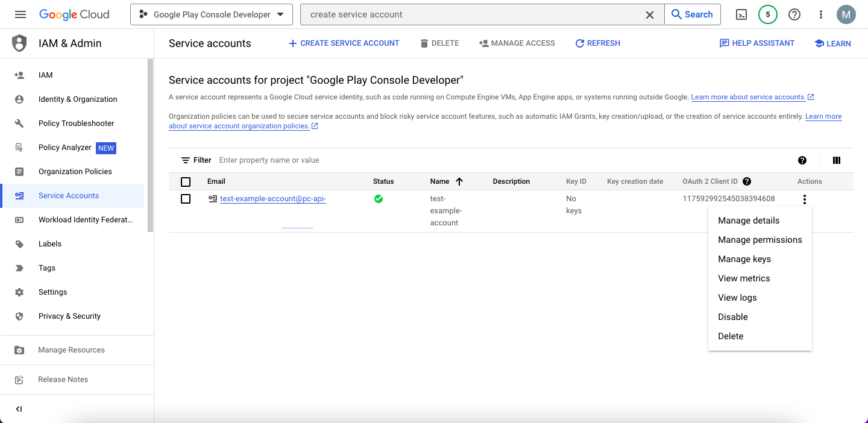Click the OAuth 2 Client ID help icon
Viewport: 868px width, 423px height.
747,181
